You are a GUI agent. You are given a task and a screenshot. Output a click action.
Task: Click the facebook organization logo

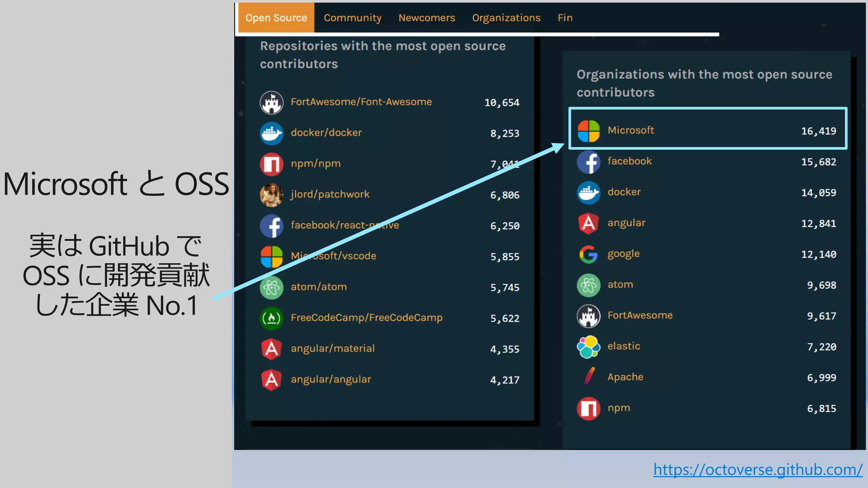589,162
